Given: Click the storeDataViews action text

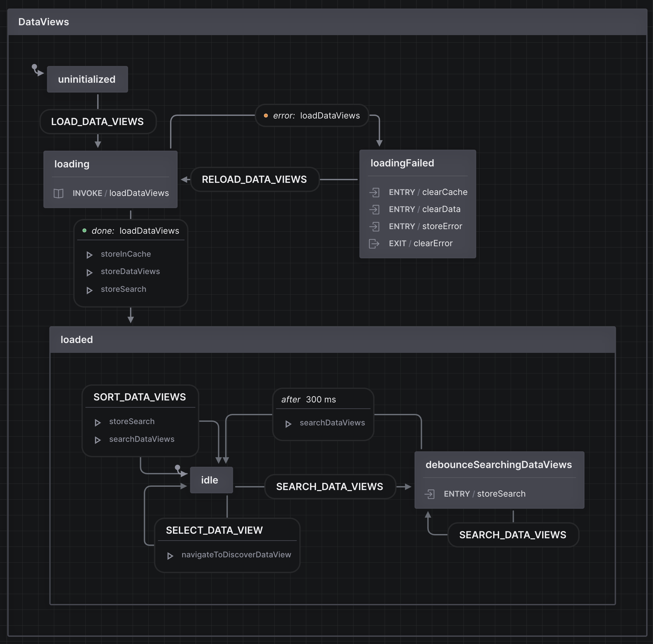Looking at the screenshot, I should coord(130,271).
